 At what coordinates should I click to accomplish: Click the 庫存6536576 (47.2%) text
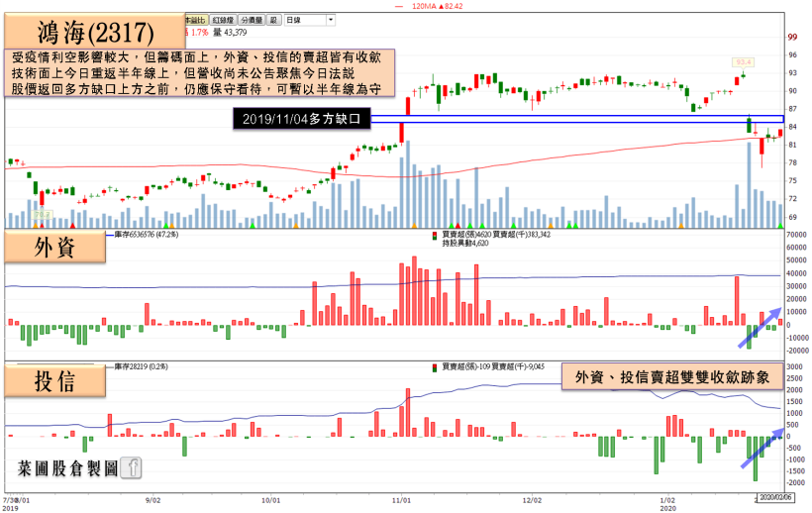(x=147, y=235)
